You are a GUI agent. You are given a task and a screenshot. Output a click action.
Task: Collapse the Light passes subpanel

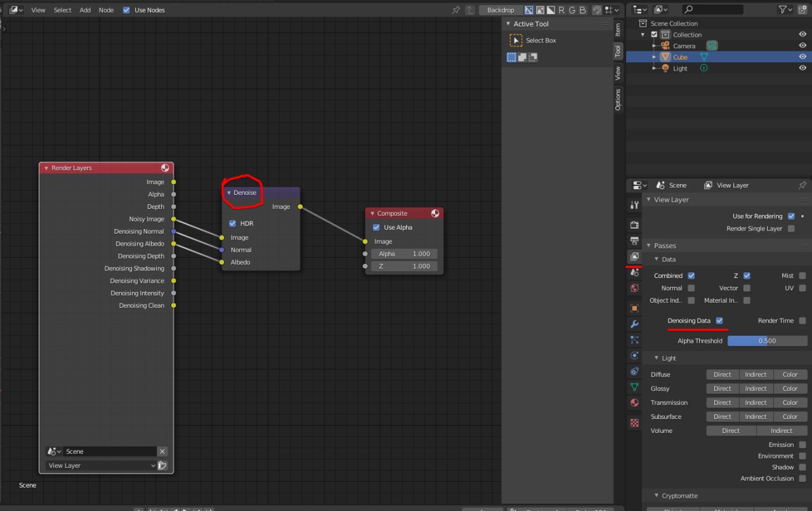657,358
